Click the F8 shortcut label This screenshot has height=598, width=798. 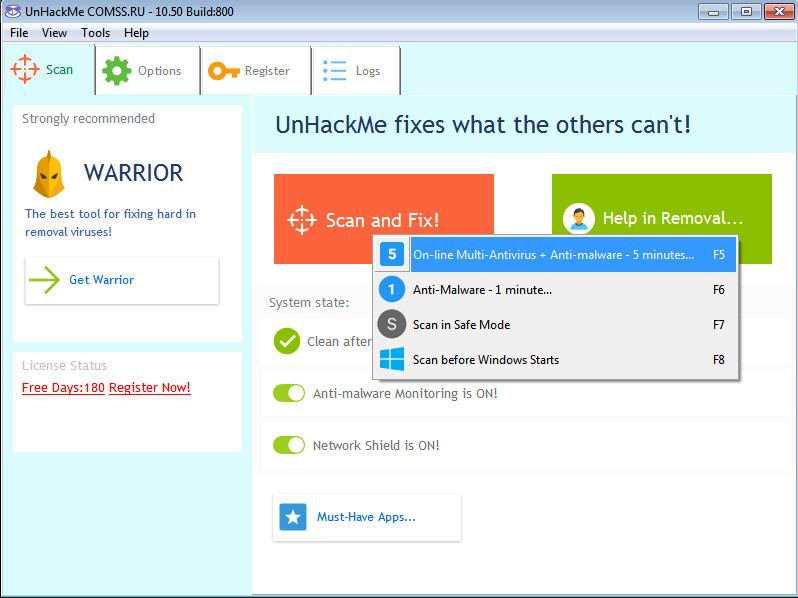pos(719,360)
